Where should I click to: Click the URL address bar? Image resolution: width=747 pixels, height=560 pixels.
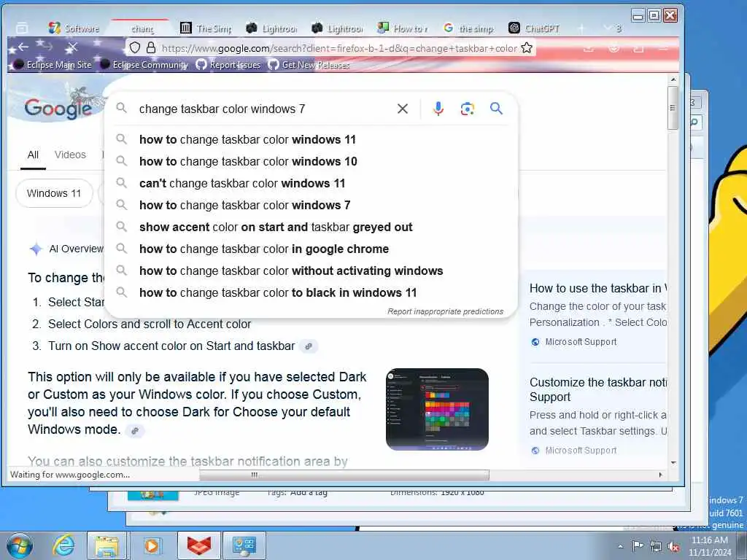338,48
